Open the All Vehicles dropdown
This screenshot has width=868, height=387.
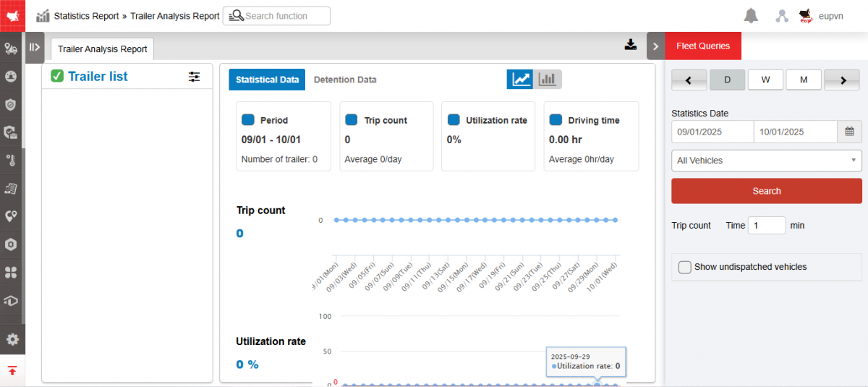click(x=766, y=161)
